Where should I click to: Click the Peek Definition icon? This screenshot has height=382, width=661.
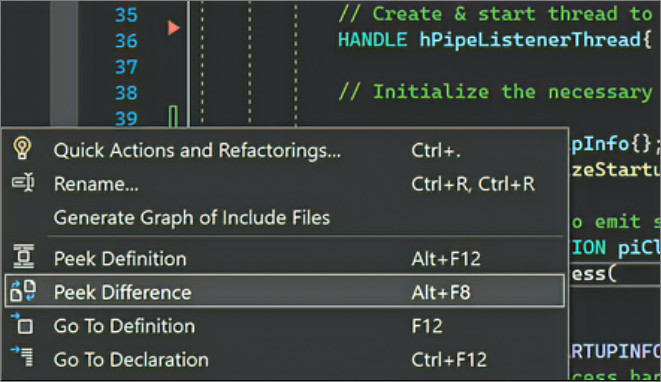23,256
